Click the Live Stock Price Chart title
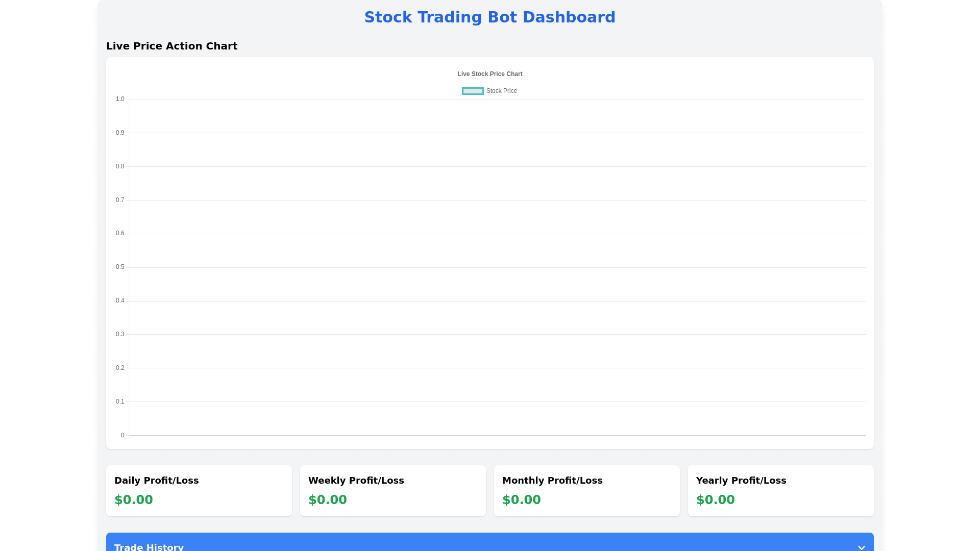This screenshot has width=980, height=551. 489,74
